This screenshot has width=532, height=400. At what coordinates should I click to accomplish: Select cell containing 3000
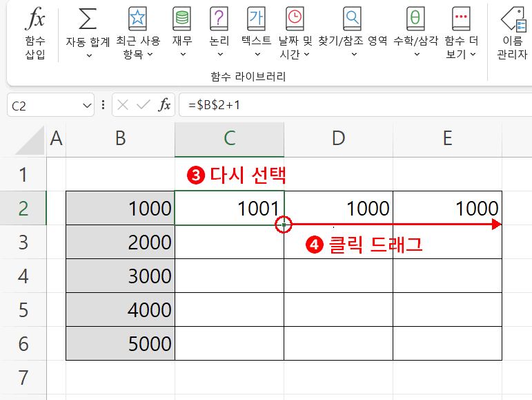pyautogui.click(x=121, y=276)
